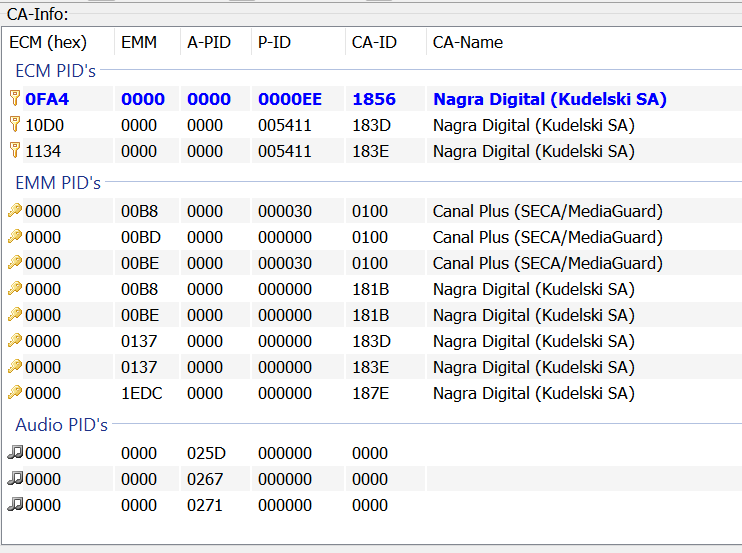
Task: Click the key icon of EMM 1EDC row
Action: point(15,392)
